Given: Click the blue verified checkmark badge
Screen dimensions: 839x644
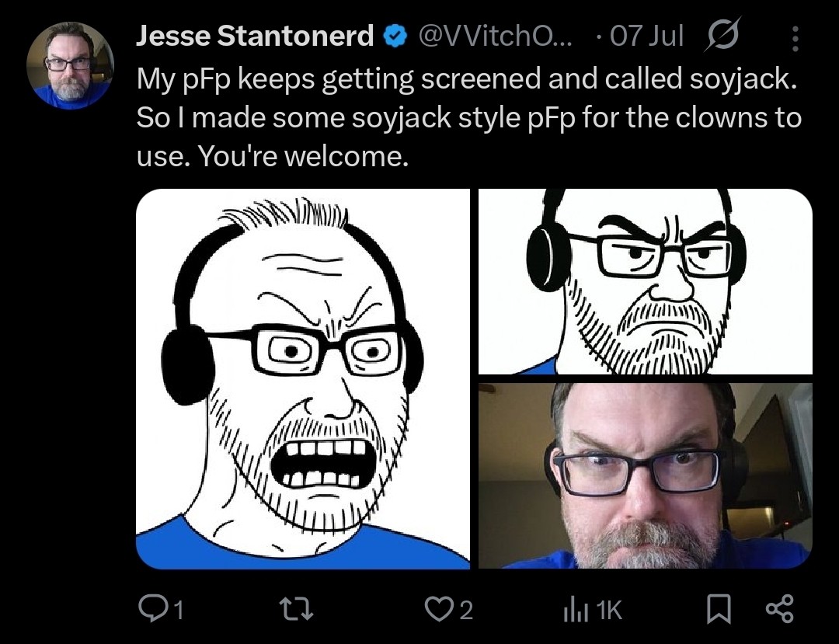Looking at the screenshot, I should point(395,36).
